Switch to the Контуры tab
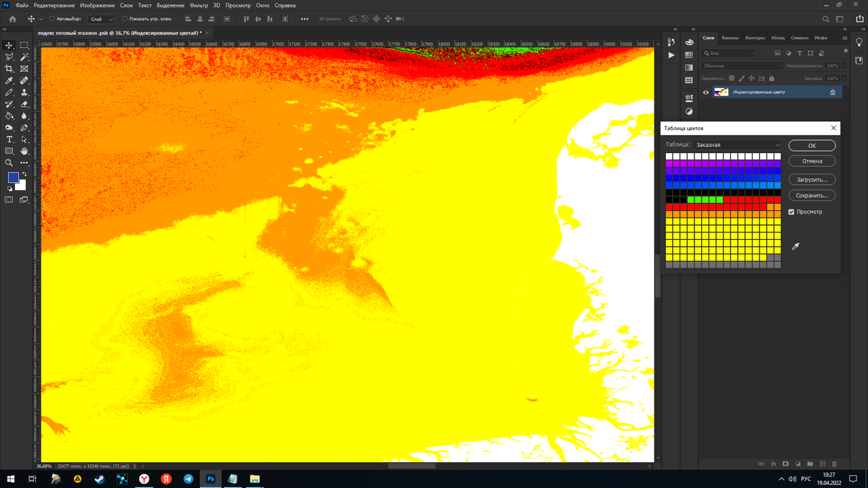868x488 pixels. pos(755,38)
